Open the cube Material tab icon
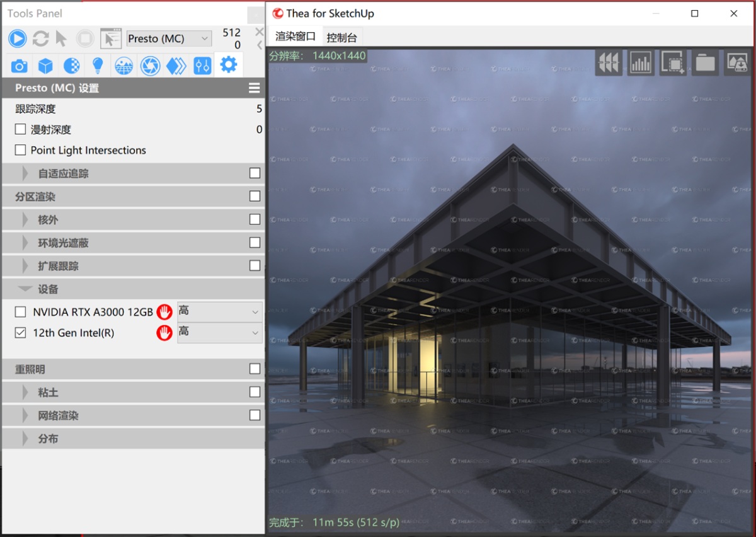756x537 pixels. click(45, 65)
